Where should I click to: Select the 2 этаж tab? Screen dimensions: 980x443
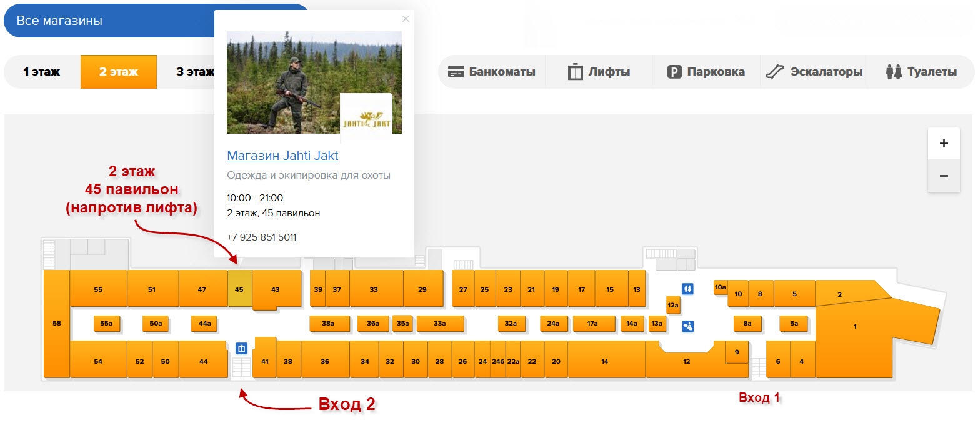(x=119, y=72)
